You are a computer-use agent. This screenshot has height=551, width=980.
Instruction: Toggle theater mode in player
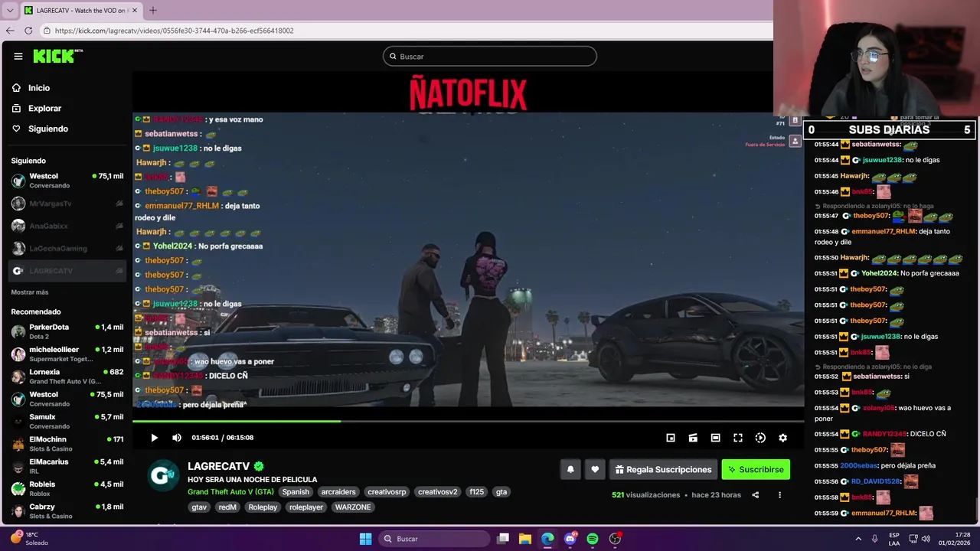point(715,438)
